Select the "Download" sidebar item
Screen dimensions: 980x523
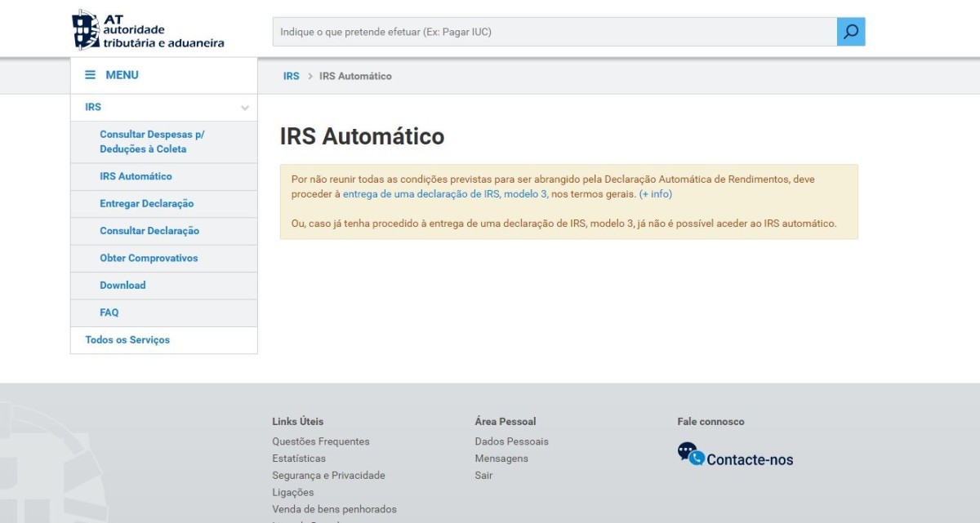pos(122,286)
